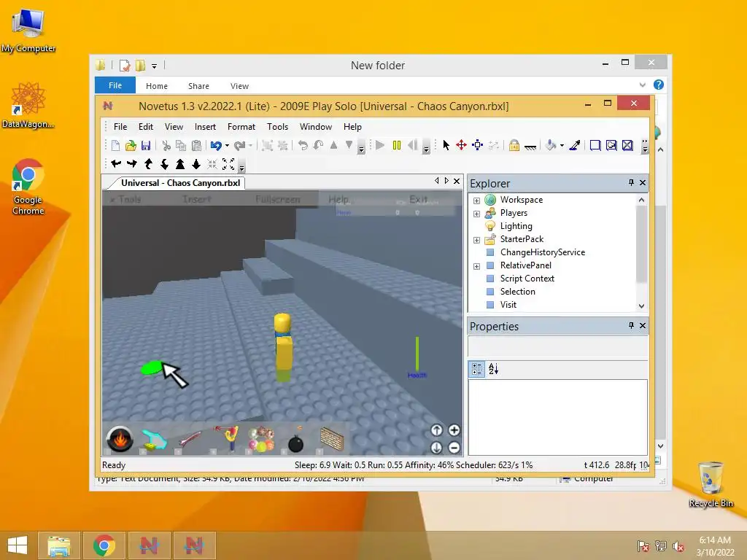Image resolution: width=747 pixels, height=560 pixels.
Task: Zoom camera out with solid down arrow
Action: click(x=196, y=164)
